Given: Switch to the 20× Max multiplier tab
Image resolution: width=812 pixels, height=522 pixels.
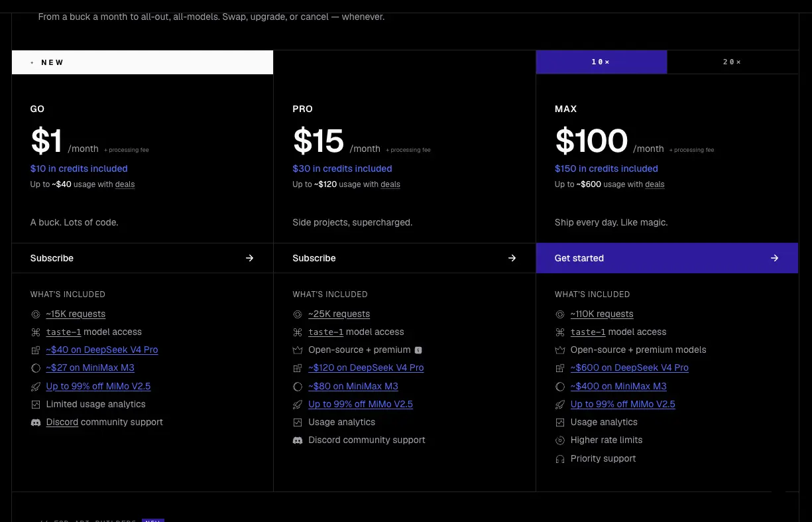Looking at the screenshot, I should tap(732, 62).
